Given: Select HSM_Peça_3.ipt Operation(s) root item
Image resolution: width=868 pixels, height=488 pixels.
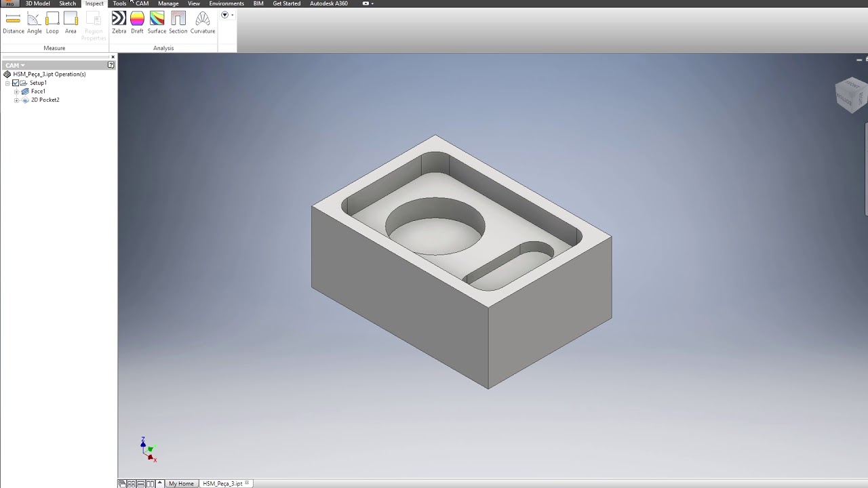Looking at the screenshot, I should (45, 74).
